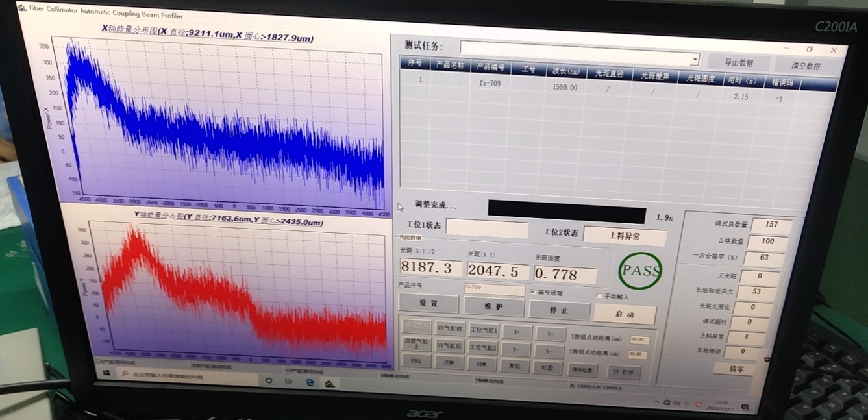Enable the 手动输入 checkbox
The width and height of the screenshot is (868, 420).
click(x=599, y=296)
